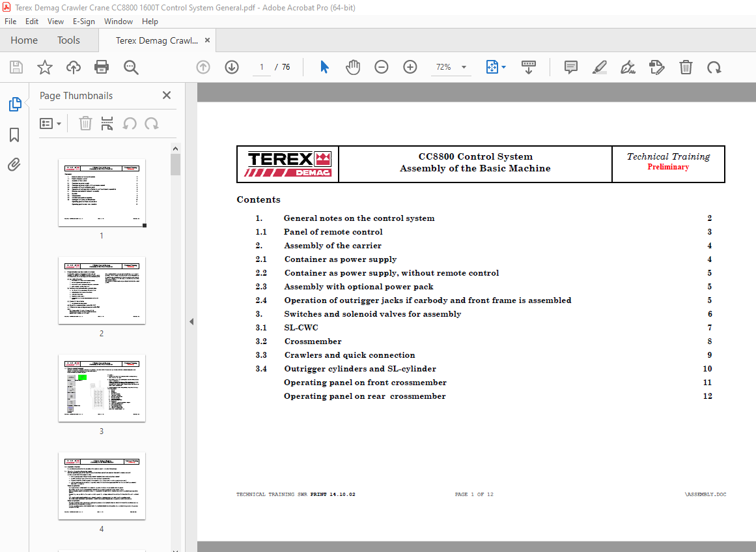Click 'Panel of remote control' contents entry
The image size is (756, 552).
click(333, 231)
